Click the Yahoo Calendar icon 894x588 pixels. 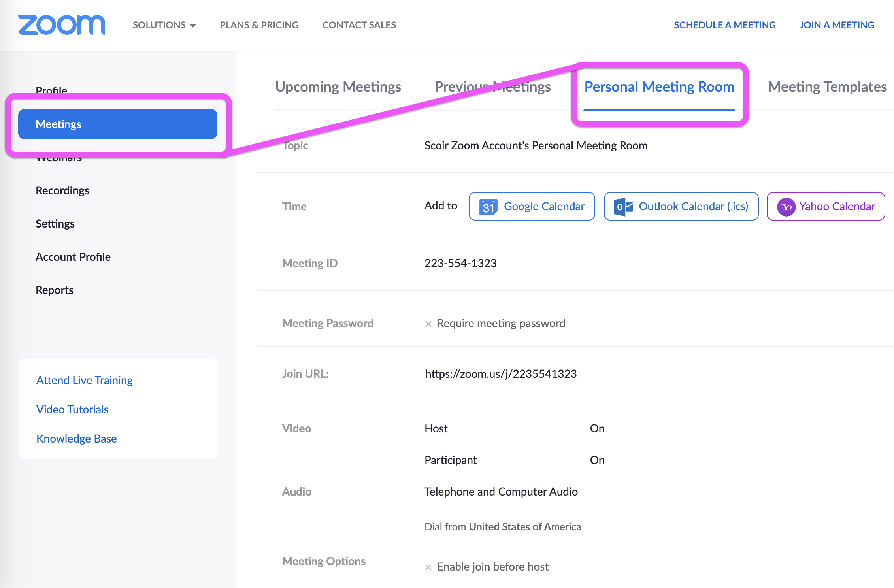(x=786, y=207)
